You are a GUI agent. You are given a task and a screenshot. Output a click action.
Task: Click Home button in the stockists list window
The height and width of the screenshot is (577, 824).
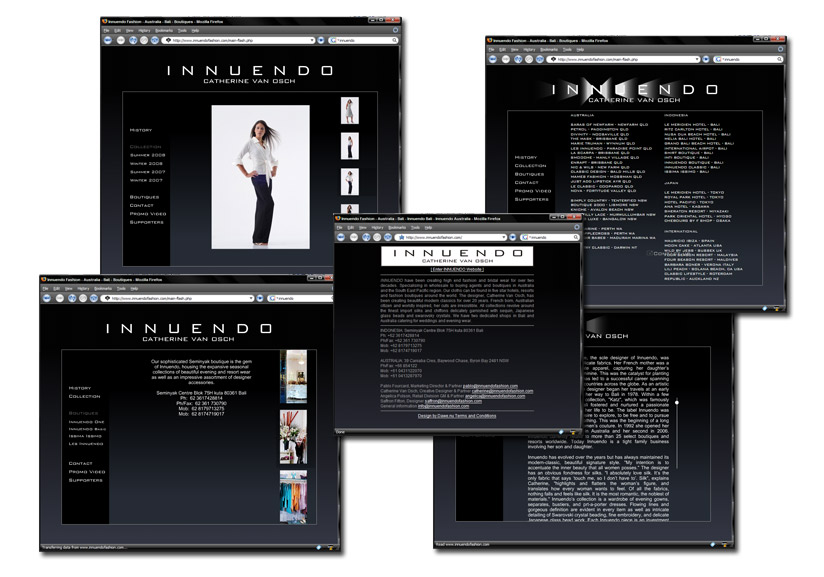pyautogui.click(x=539, y=59)
